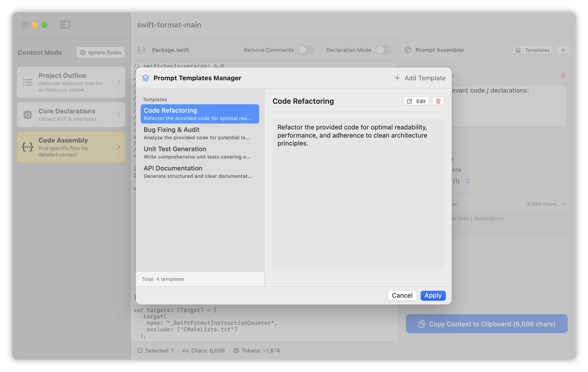The width and height of the screenshot is (588, 372).
Task: Click the Ignore Rules gear button
Action: pyautogui.click(x=100, y=52)
